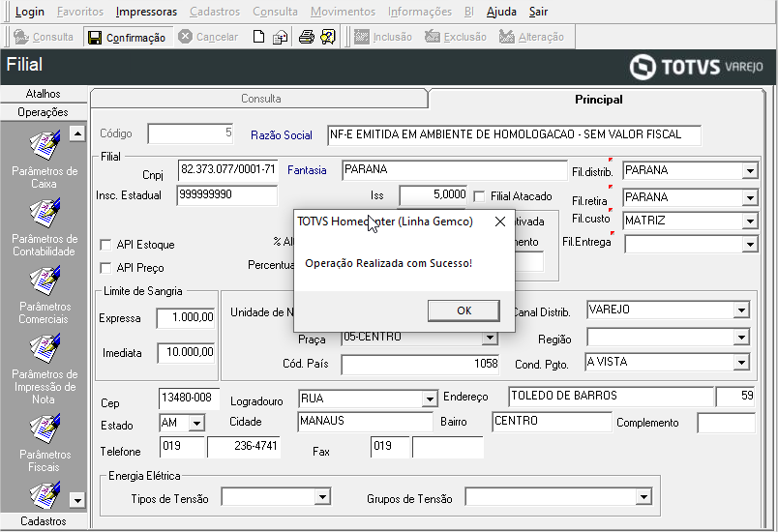Click the Inclusão toolbar icon
The height and width of the screenshot is (532, 778).
pyautogui.click(x=362, y=37)
